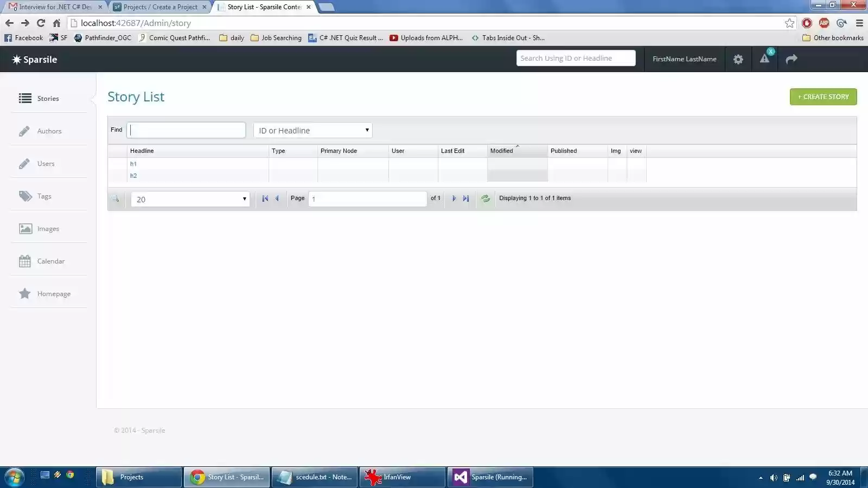The height and width of the screenshot is (488, 868).
Task: Select Authors from the sidebar
Action: pos(49,131)
